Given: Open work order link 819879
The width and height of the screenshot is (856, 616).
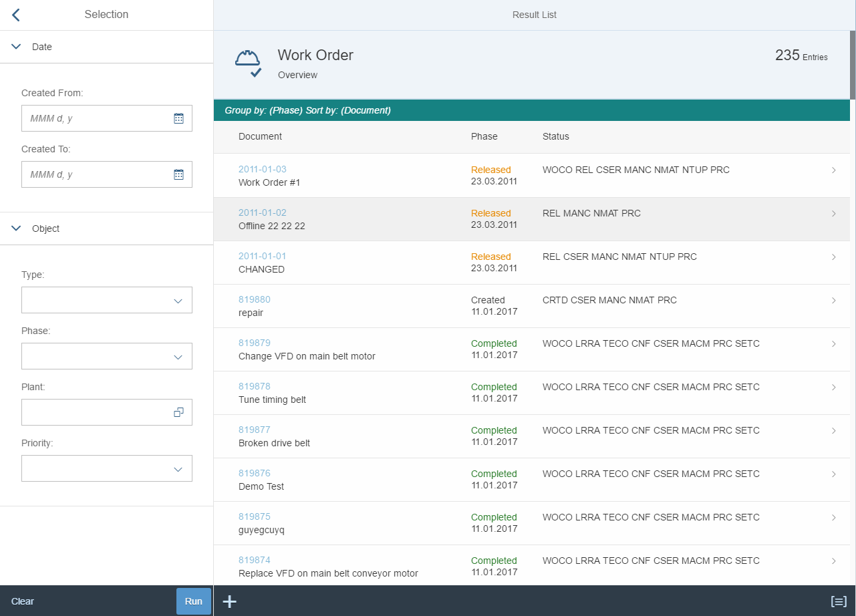Looking at the screenshot, I should tap(254, 343).
